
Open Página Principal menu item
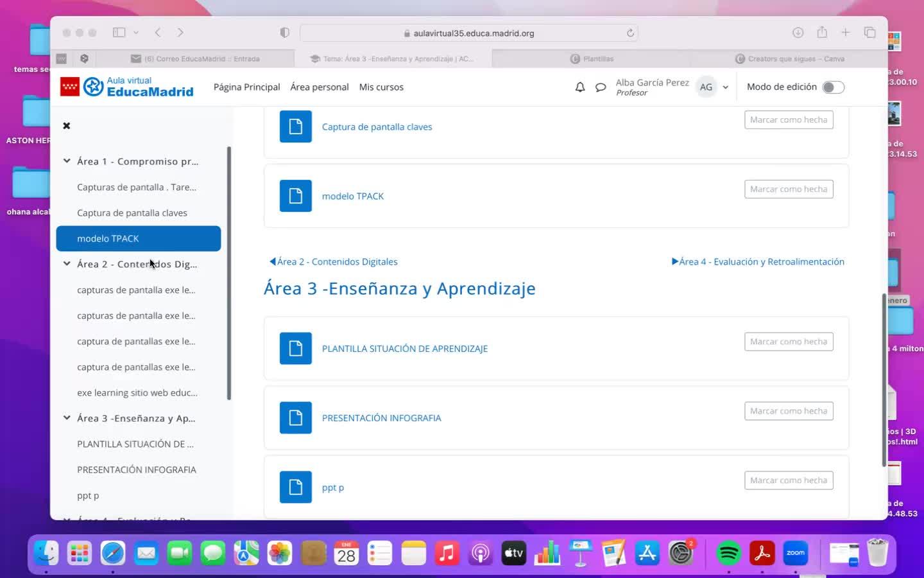pyautogui.click(x=246, y=87)
